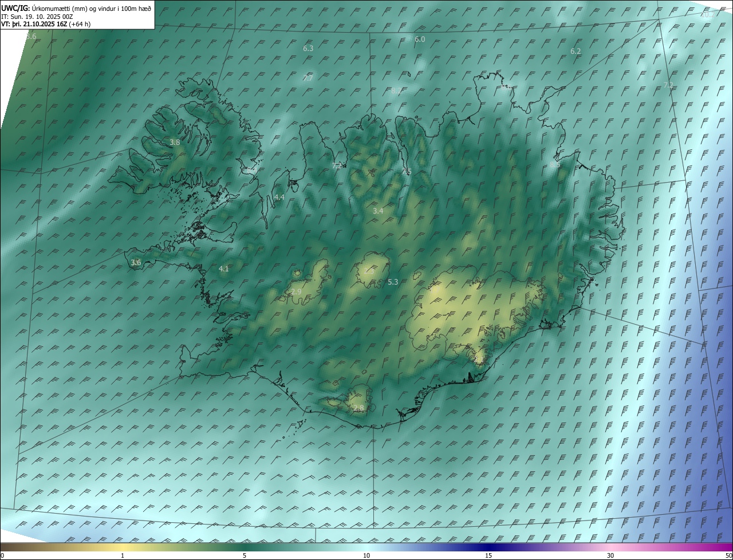
Task: Click the 3.4 value in north Iceland
Action: [x=378, y=211]
